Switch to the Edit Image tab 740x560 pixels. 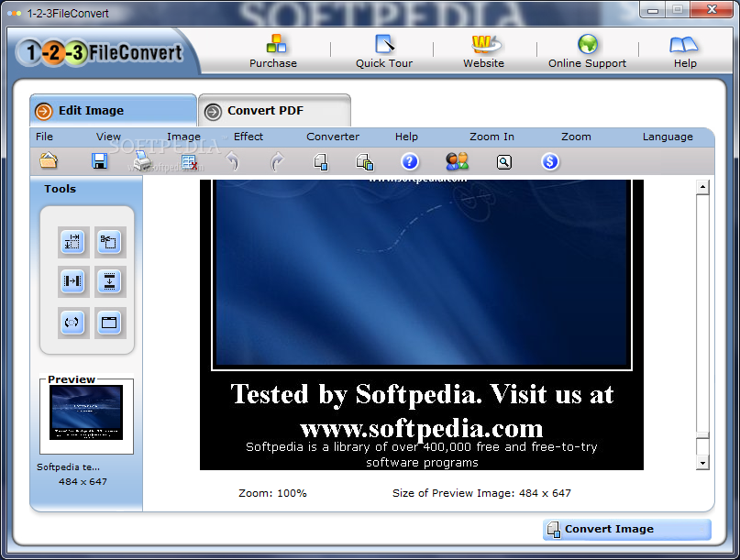point(113,111)
